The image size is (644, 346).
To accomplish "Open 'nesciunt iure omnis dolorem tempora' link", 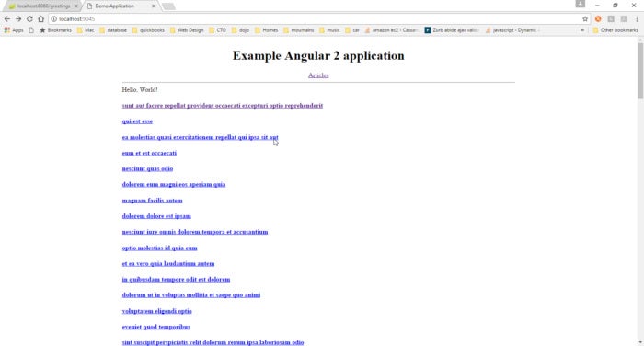I will pos(195,232).
